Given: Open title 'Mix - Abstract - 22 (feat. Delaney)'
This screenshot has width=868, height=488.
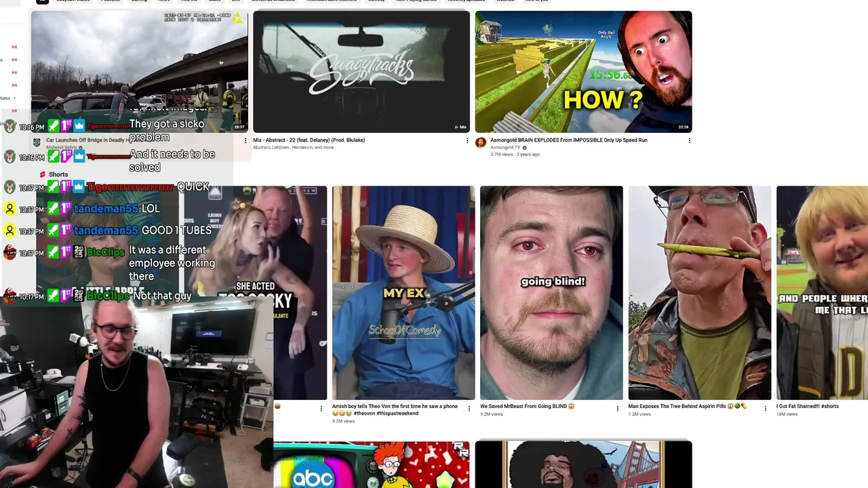Looking at the screenshot, I should pos(309,140).
